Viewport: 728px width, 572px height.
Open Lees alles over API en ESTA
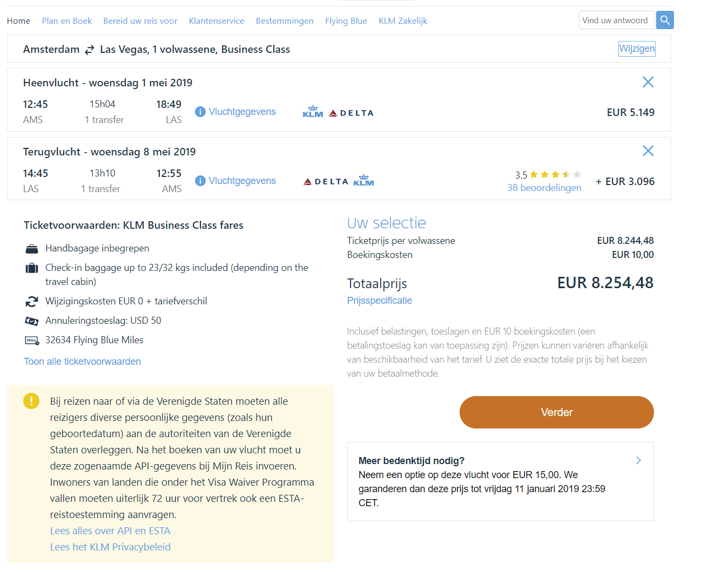[110, 531]
